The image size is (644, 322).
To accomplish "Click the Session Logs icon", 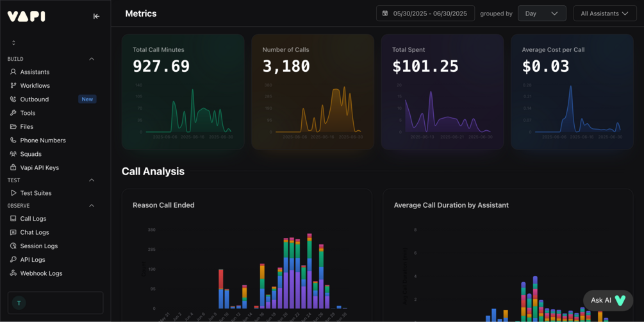I will 13,246.
